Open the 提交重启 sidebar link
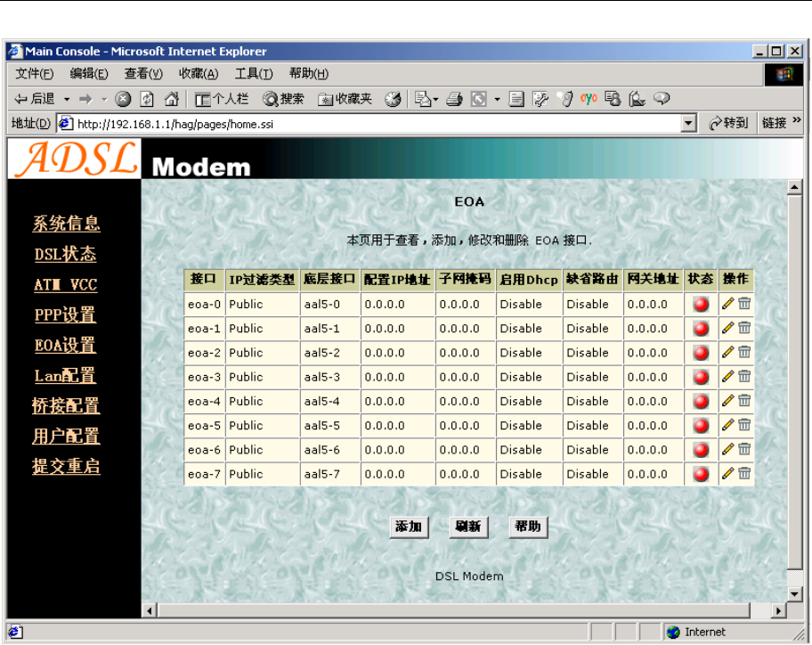This screenshot has height=645, width=812. coord(66,466)
